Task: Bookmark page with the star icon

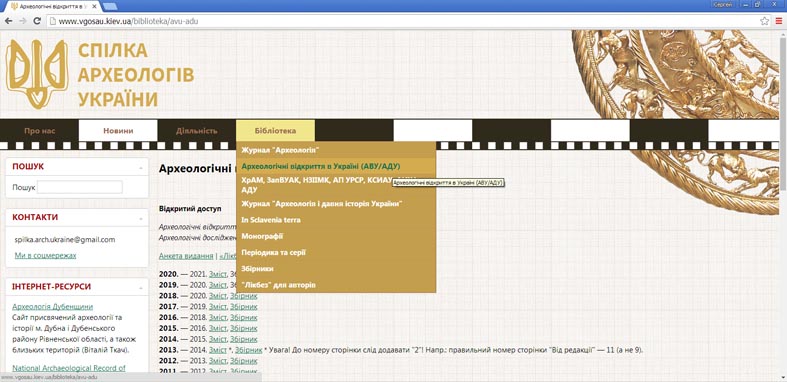Action: point(764,21)
